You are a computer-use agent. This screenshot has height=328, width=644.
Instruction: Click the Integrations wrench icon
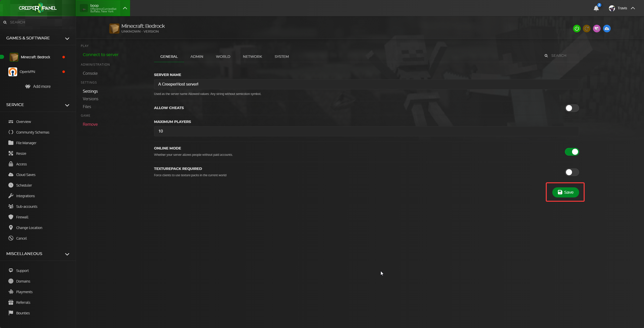coord(11,196)
